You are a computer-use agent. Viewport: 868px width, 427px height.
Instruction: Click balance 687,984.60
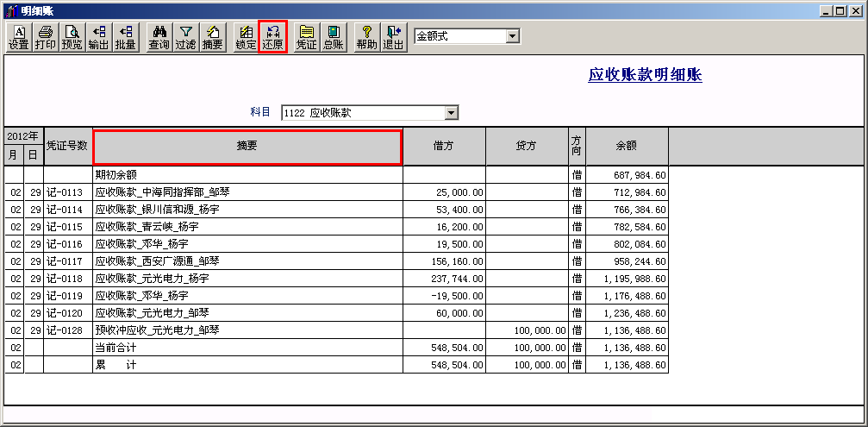coord(640,176)
